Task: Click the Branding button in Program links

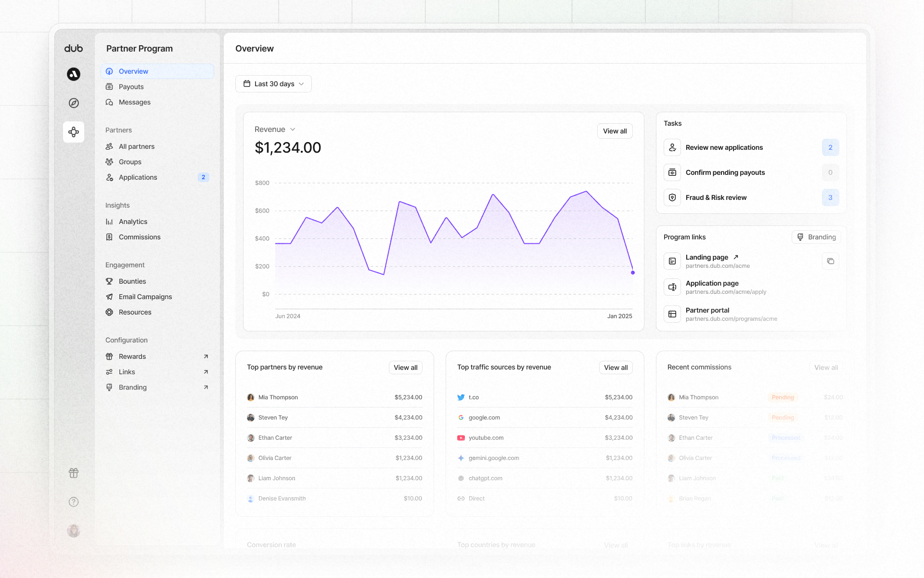Action: tap(816, 237)
